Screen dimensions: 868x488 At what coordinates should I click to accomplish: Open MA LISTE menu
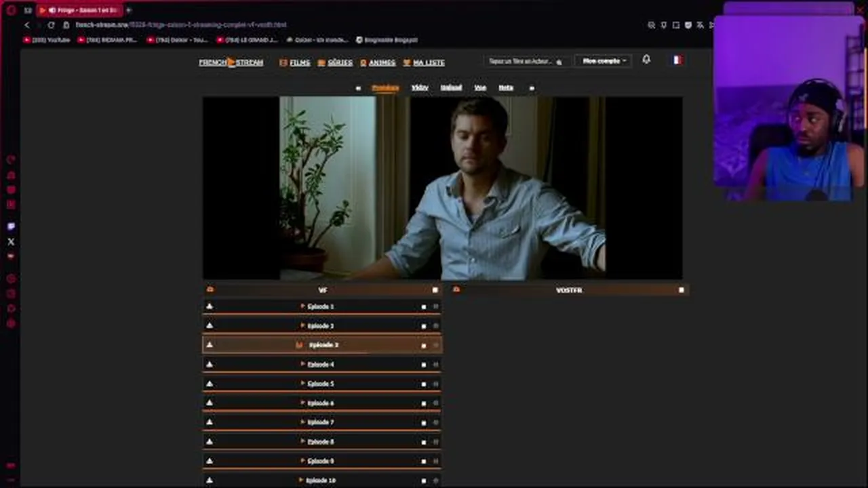[x=424, y=62]
